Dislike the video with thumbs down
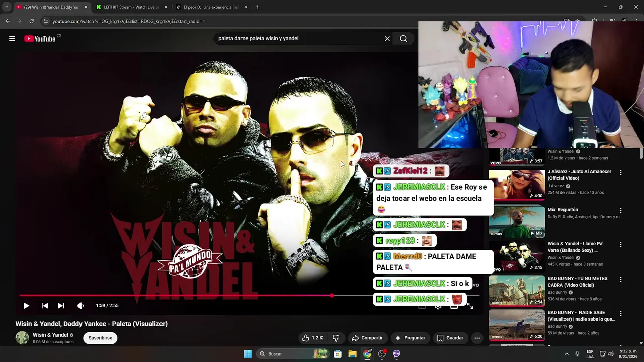The width and height of the screenshot is (644, 362). 336,338
